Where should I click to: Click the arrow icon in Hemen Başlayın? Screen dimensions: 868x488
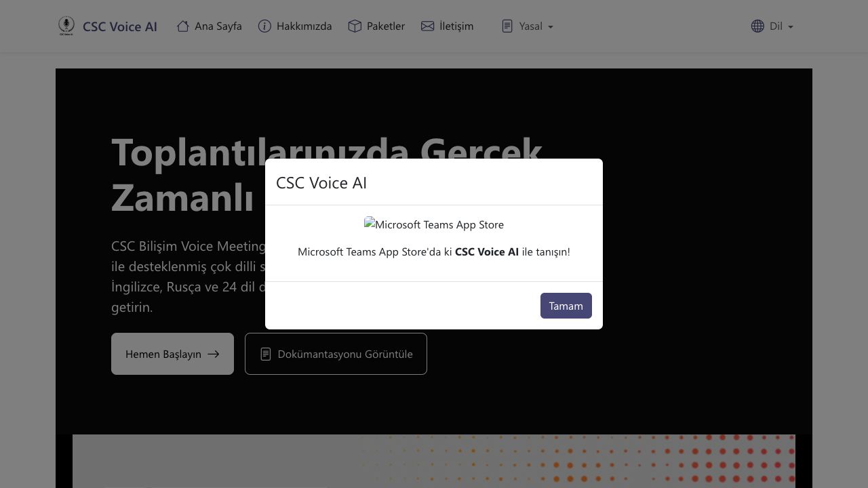tap(214, 354)
